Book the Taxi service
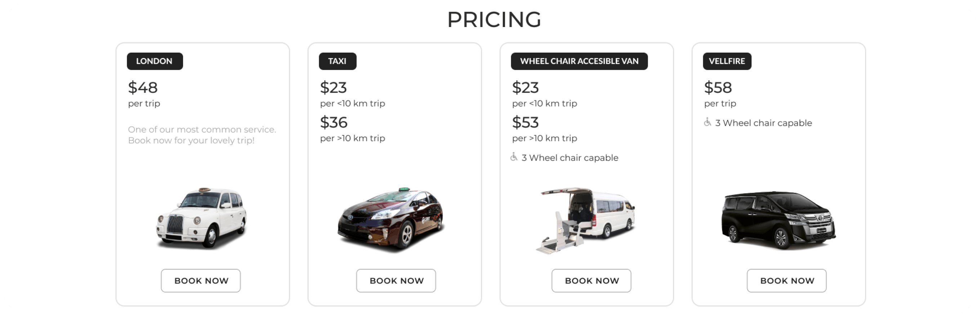The image size is (980, 317). (x=396, y=281)
